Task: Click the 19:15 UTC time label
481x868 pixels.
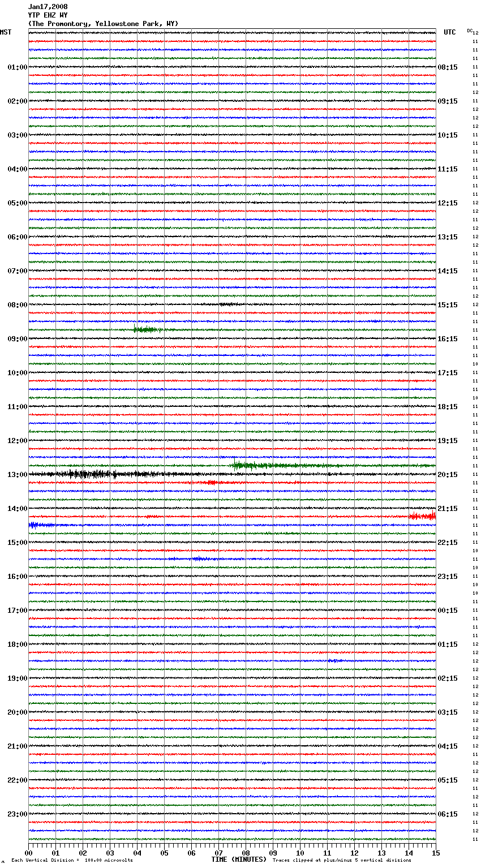Action: click(x=448, y=441)
